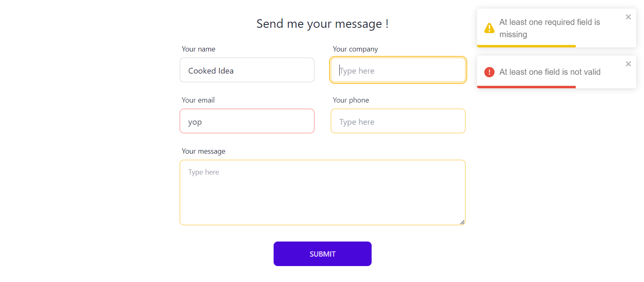The width and height of the screenshot is (644, 282).
Task: Select the Your email input box
Action: pos(247,121)
